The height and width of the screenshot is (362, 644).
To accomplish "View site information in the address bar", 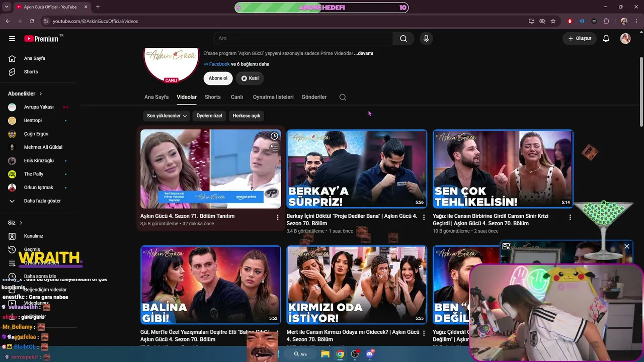I will 46,21.
